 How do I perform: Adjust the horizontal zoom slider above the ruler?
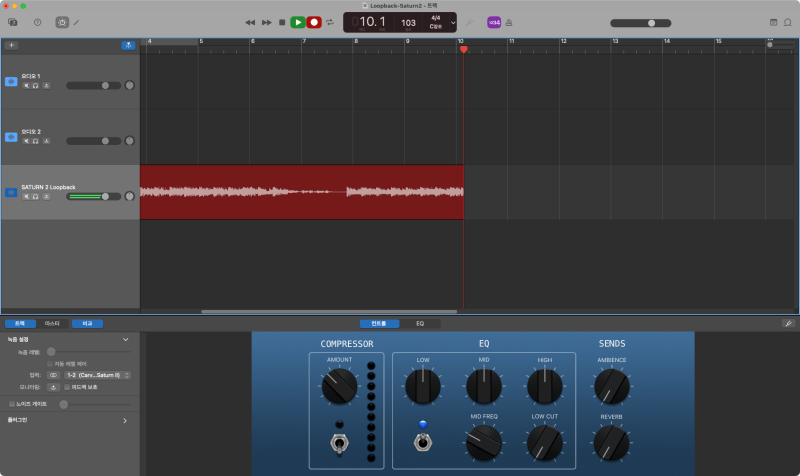click(x=781, y=45)
